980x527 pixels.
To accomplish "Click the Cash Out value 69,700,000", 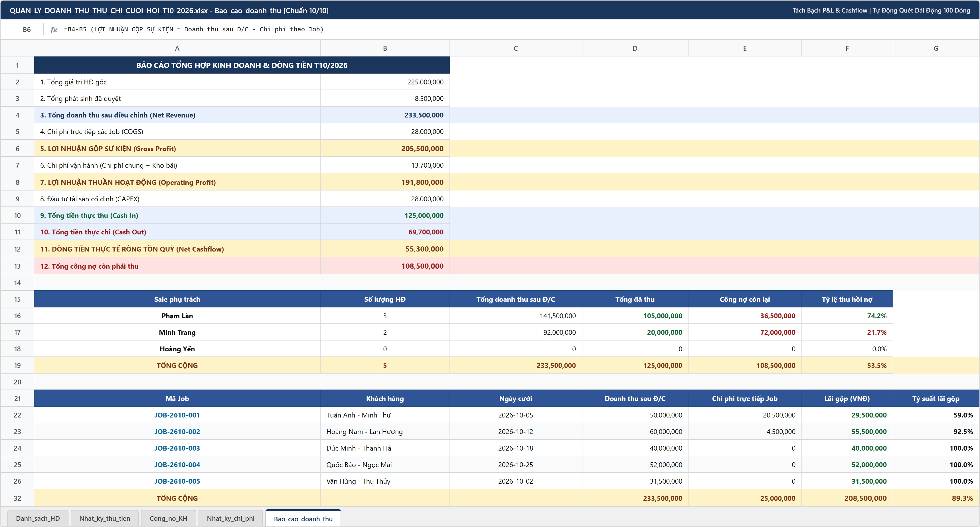I will point(385,232).
